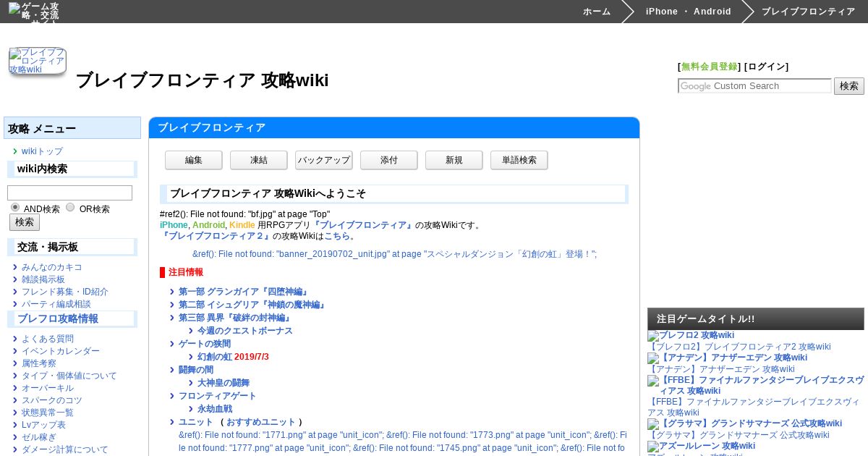The image size is (868, 456).
Task: Open the ブレイブフロンティア攻略wiki logo image
Action: pos(38,61)
